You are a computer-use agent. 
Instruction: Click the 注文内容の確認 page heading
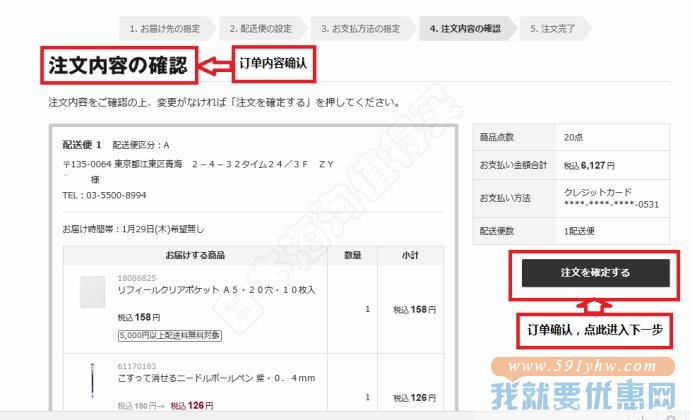point(118,65)
